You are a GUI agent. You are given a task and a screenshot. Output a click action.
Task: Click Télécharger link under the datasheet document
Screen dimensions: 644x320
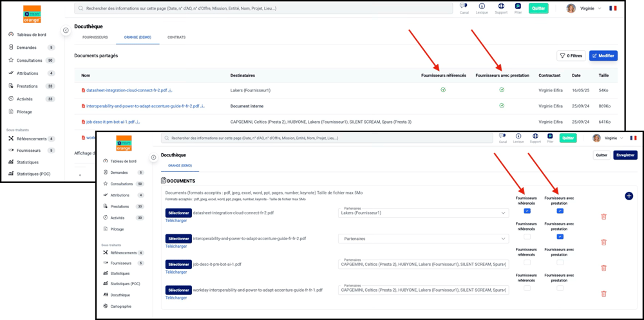coord(176,220)
